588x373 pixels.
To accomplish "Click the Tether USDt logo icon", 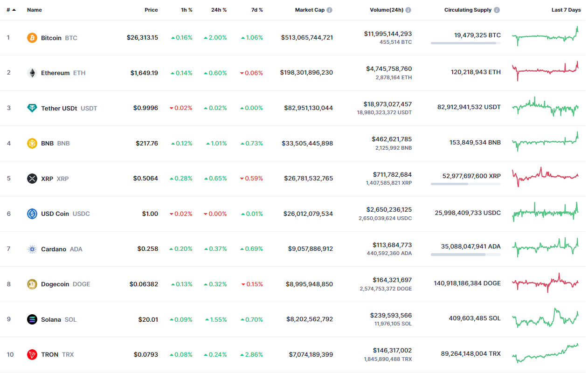I will click(x=32, y=108).
